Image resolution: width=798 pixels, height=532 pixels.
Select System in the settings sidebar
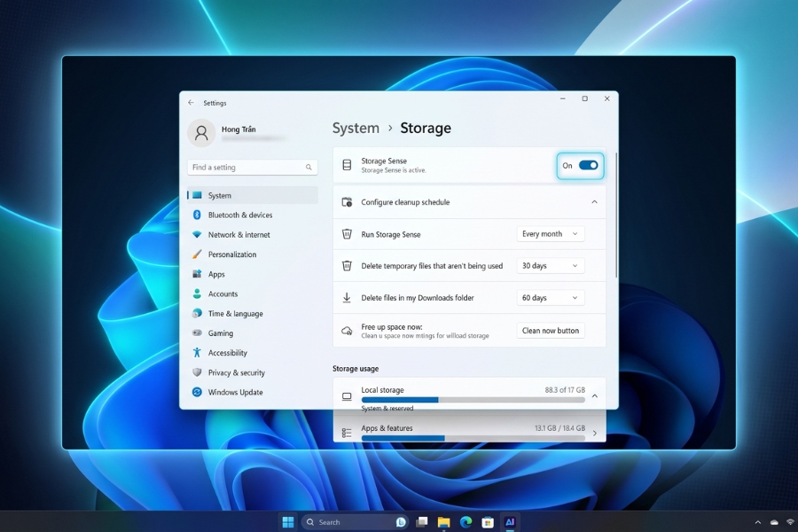pyautogui.click(x=253, y=195)
